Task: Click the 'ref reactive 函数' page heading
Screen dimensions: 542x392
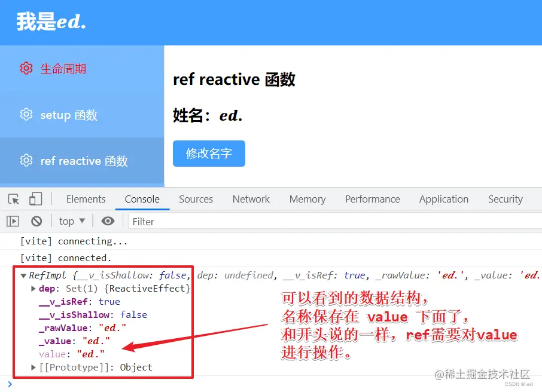Action: [234, 79]
